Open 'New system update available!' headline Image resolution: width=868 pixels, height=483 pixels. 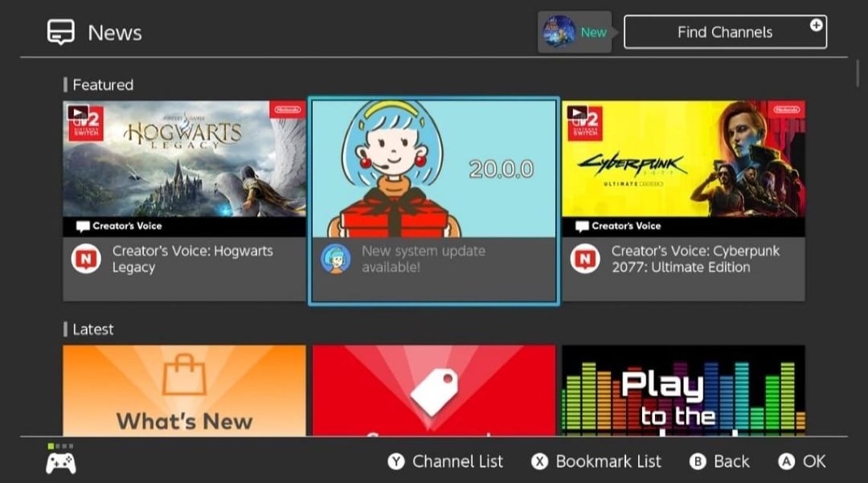pyautogui.click(x=424, y=259)
